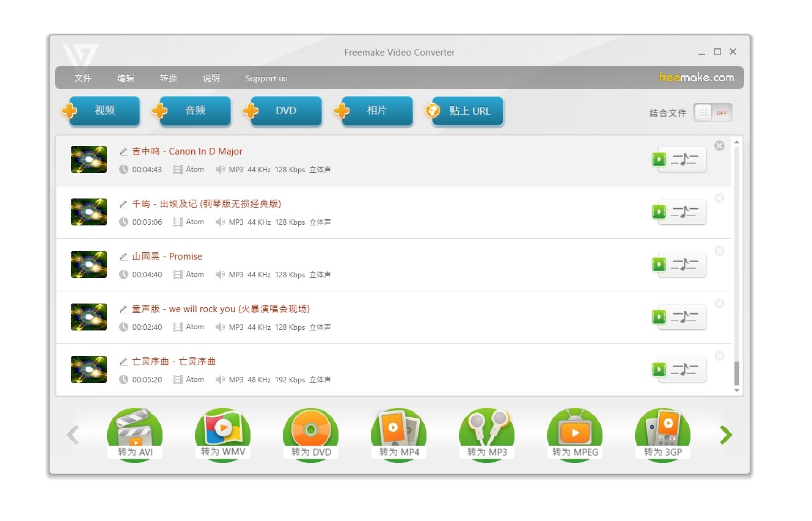
Task: Open the 编辑 menu
Action: [126, 78]
